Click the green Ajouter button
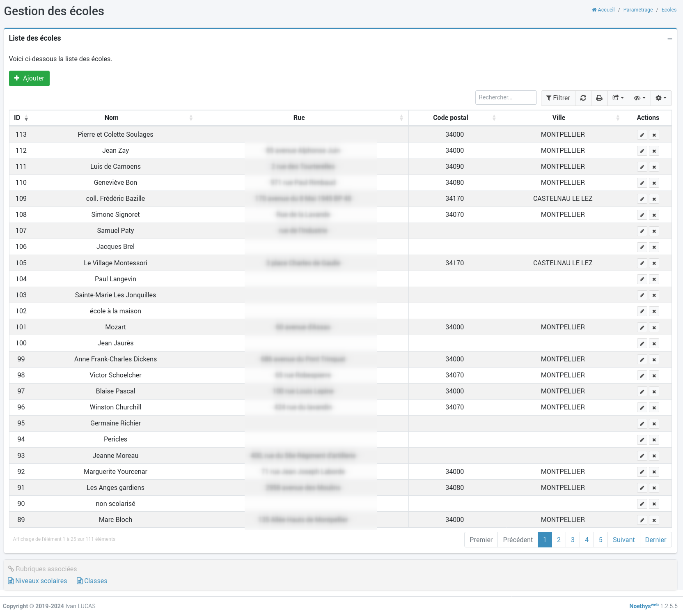 [29, 78]
